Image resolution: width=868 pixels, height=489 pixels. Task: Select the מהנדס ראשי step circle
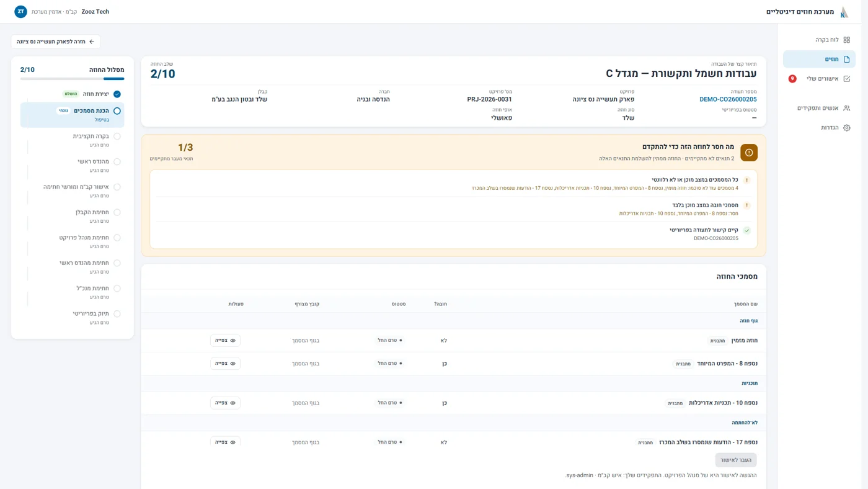click(117, 162)
